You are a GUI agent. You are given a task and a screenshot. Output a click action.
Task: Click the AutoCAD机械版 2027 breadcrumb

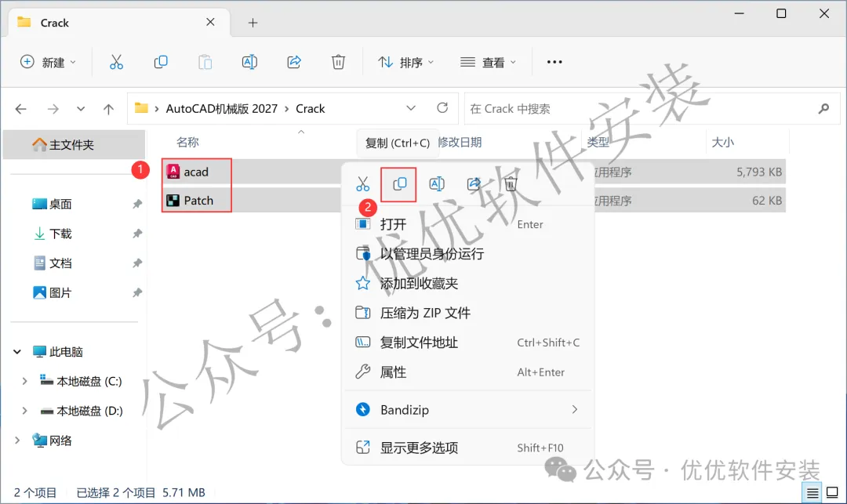pyautogui.click(x=221, y=109)
